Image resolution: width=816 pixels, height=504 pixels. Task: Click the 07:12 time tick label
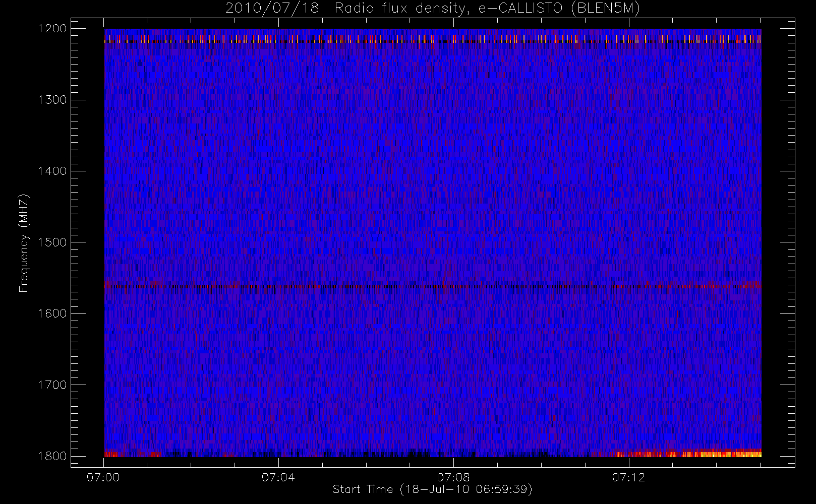[628, 477]
